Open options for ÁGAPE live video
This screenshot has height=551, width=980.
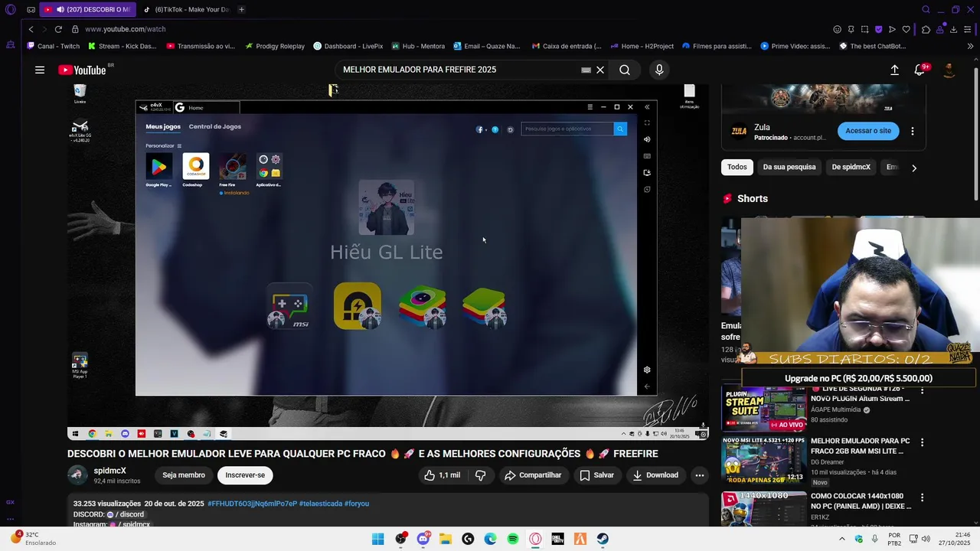[x=922, y=392]
